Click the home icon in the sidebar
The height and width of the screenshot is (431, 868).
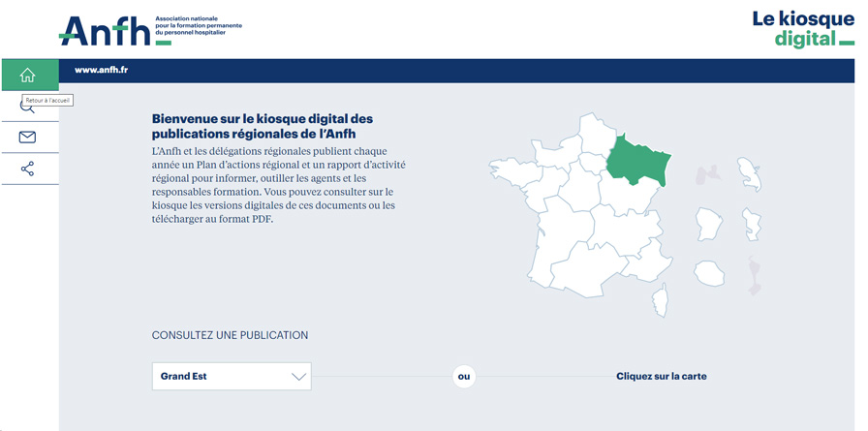pyautogui.click(x=27, y=76)
